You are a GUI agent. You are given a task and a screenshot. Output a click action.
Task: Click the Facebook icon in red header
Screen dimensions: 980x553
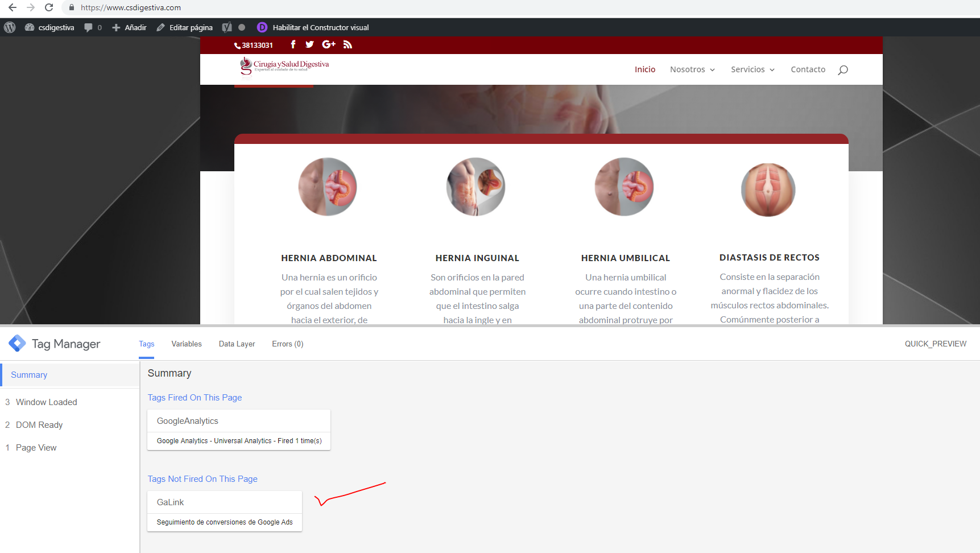tap(293, 44)
